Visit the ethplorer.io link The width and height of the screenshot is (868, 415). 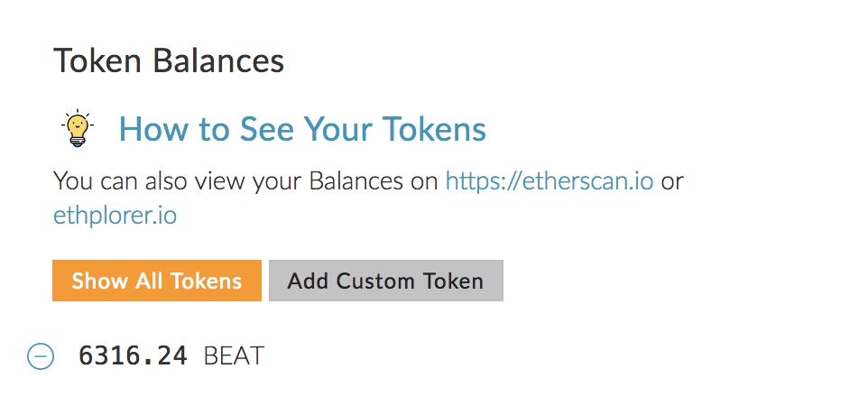115,216
